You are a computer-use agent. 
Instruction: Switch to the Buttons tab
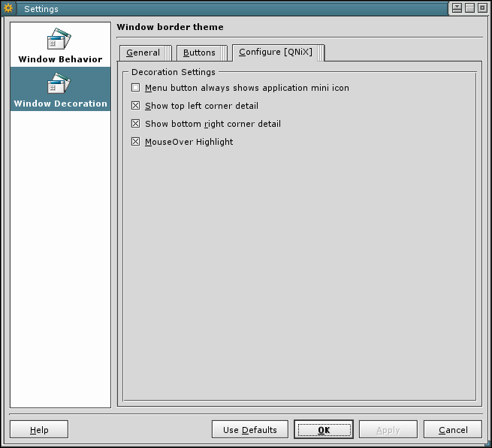[x=202, y=53]
